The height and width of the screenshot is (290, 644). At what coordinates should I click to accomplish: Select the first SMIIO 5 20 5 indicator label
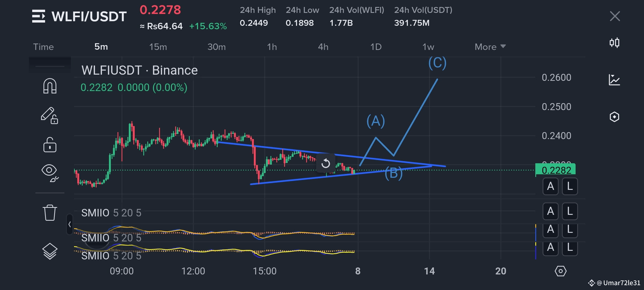(x=111, y=213)
